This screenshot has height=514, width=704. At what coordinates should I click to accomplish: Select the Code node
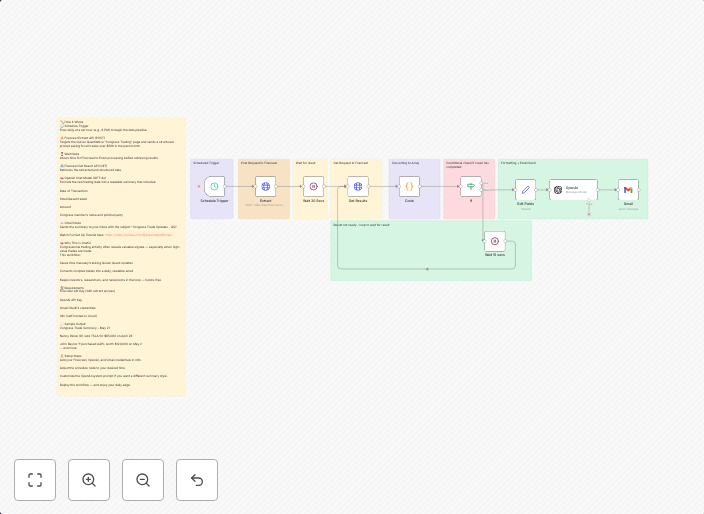point(409,187)
